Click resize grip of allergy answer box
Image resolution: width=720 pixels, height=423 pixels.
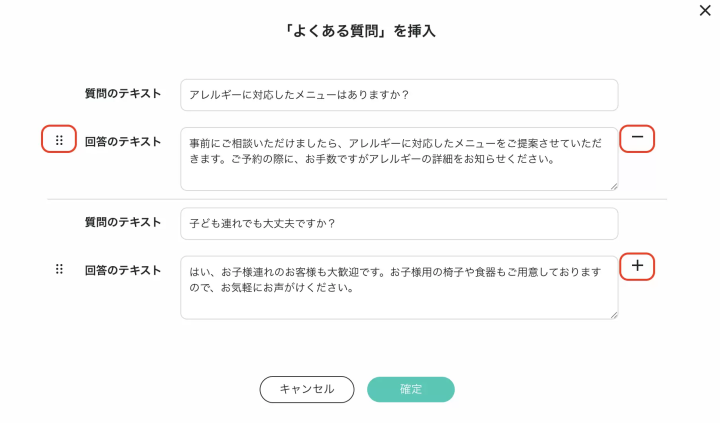click(613, 185)
